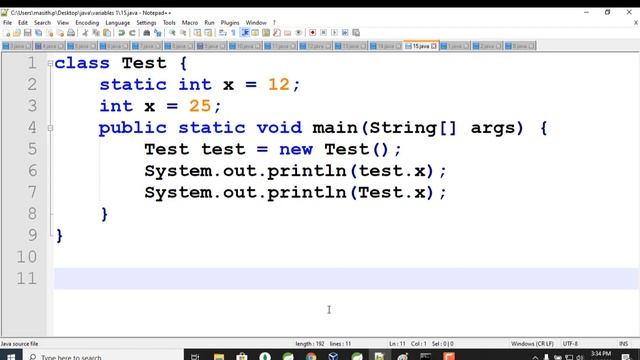Open Chrome from the taskbar
Viewport: 640px width, 360px height.
coord(311,356)
